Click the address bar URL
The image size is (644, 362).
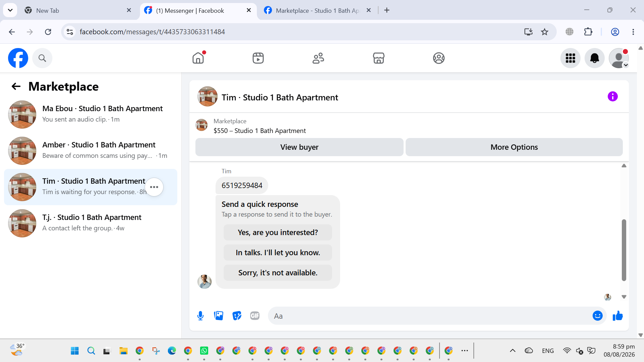click(152, 32)
